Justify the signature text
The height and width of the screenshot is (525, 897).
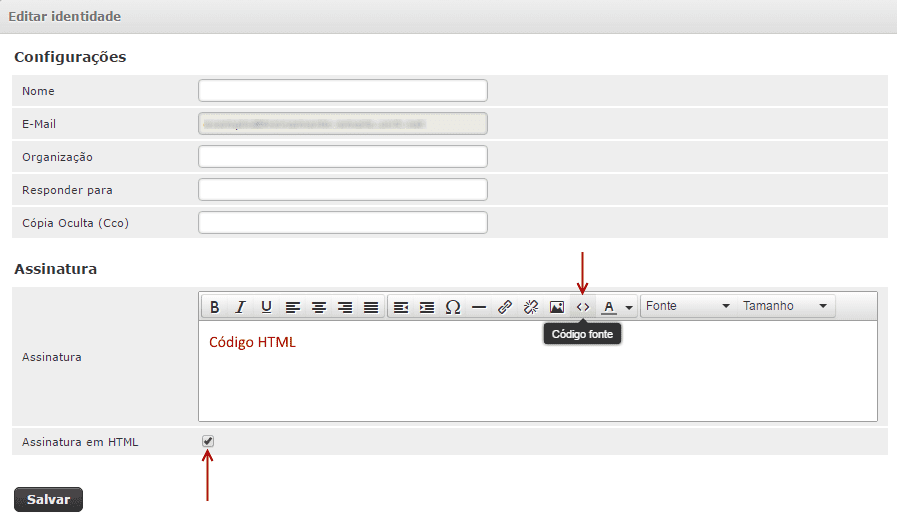tap(371, 307)
